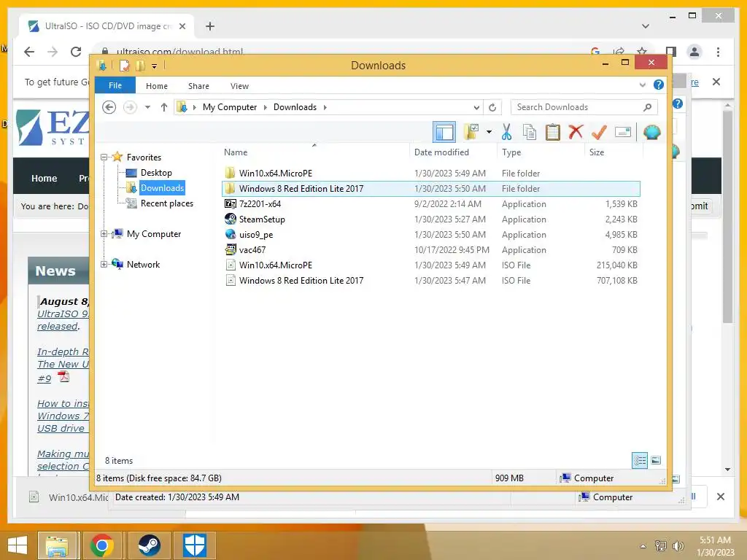The width and height of the screenshot is (747, 560).
Task: Click the volume icon in system tray
Action: [x=678, y=546]
